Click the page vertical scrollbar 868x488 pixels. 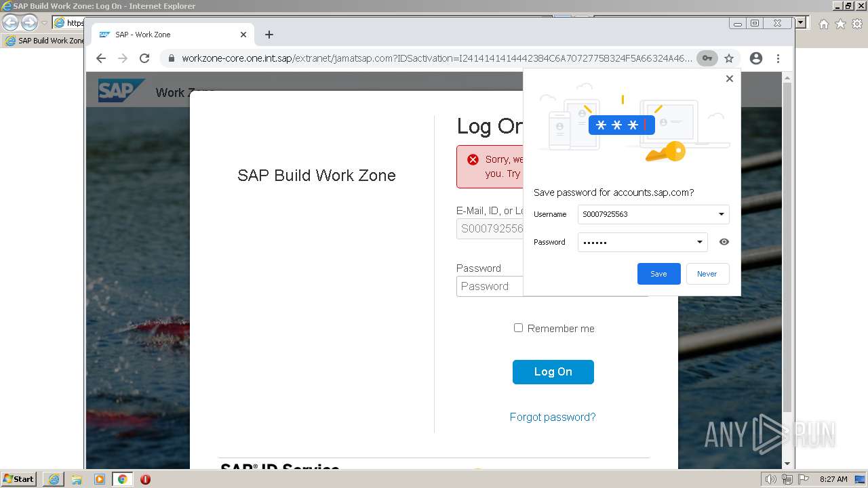[x=787, y=247]
